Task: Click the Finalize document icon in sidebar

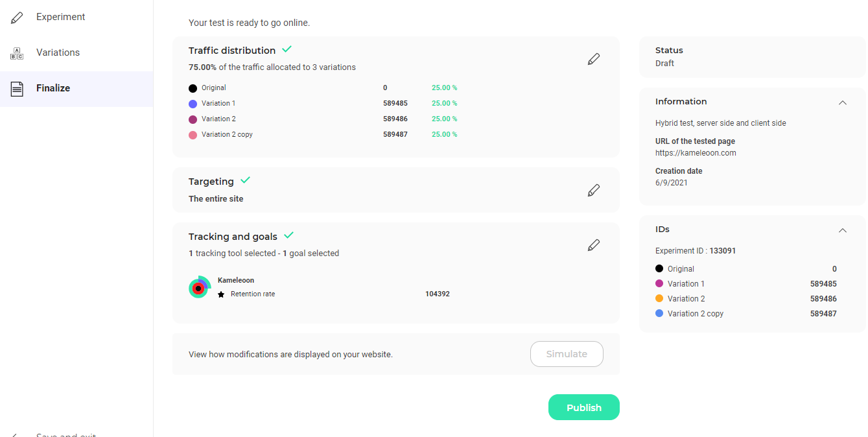Action: 17,89
